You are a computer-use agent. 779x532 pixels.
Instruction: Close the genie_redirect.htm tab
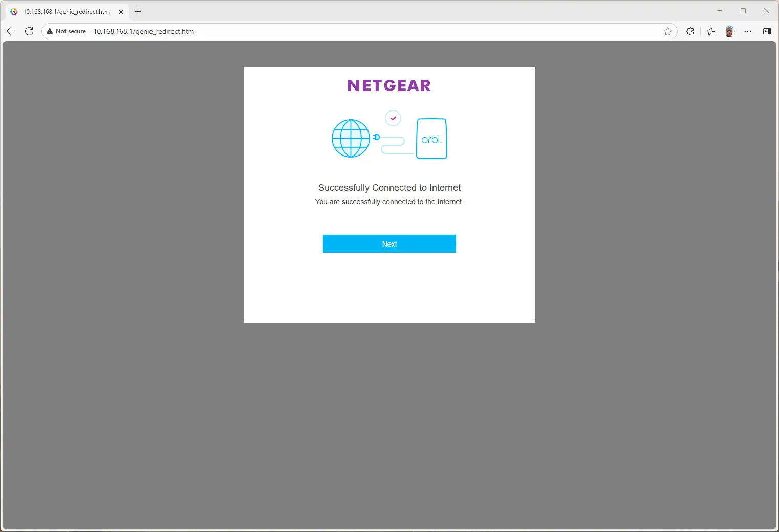pyautogui.click(x=121, y=12)
